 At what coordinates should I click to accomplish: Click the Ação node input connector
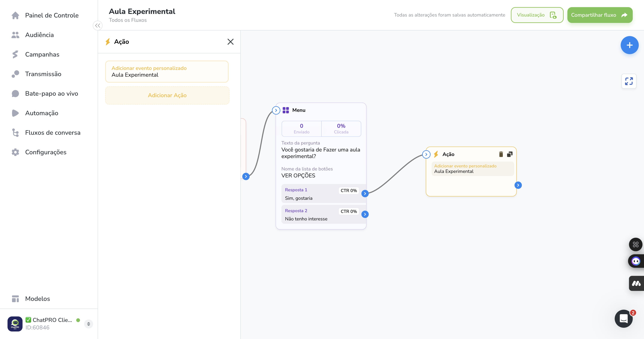pos(426,154)
